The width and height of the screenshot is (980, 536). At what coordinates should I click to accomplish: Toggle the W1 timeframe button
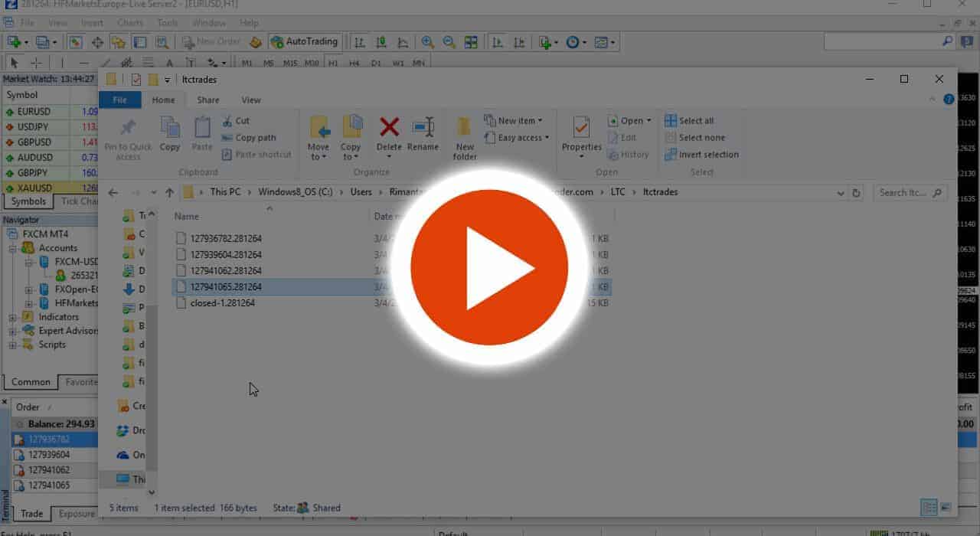click(398, 63)
